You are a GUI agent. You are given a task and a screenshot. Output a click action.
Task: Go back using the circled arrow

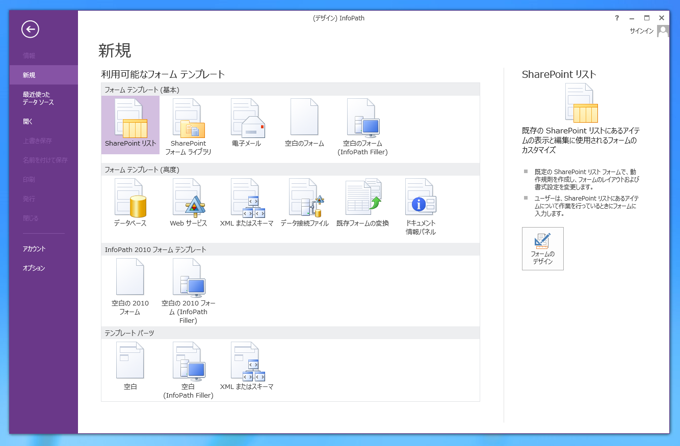30,29
